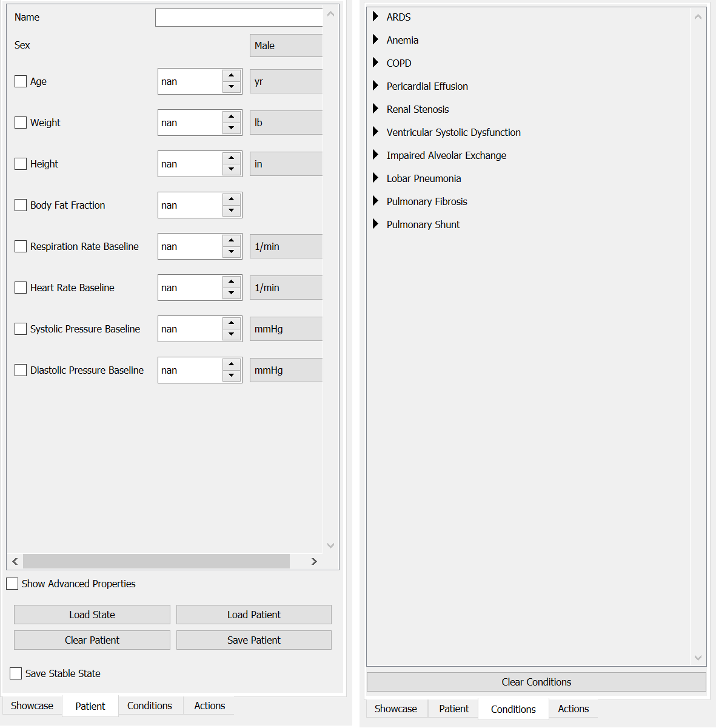Click the Load Patient button
This screenshot has width=716, height=728.
point(254,615)
